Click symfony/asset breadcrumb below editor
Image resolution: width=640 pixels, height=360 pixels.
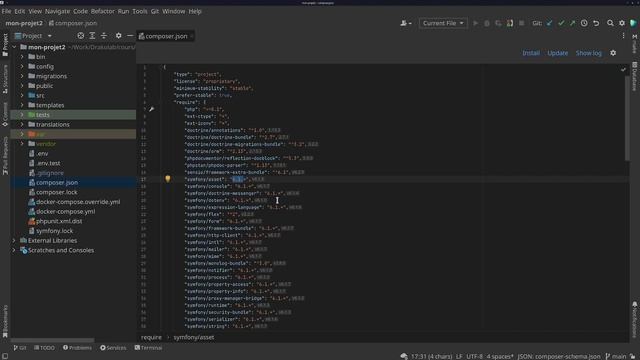(x=193, y=338)
